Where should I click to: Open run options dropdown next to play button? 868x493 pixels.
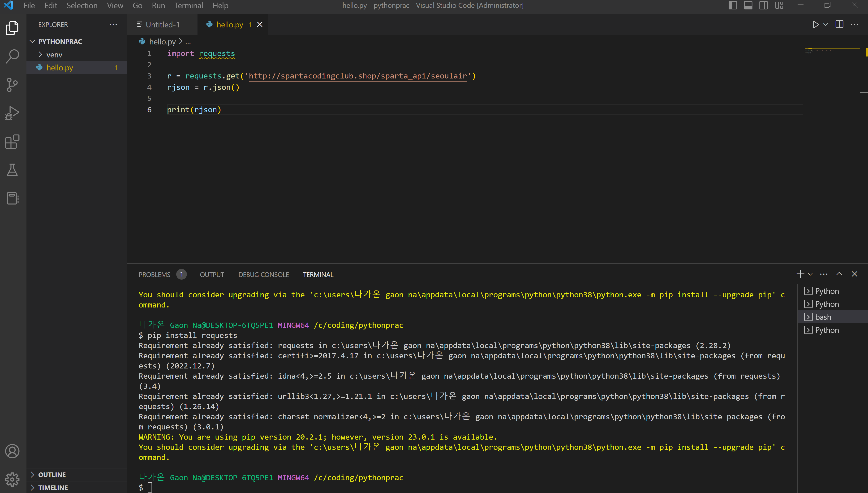tap(826, 24)
